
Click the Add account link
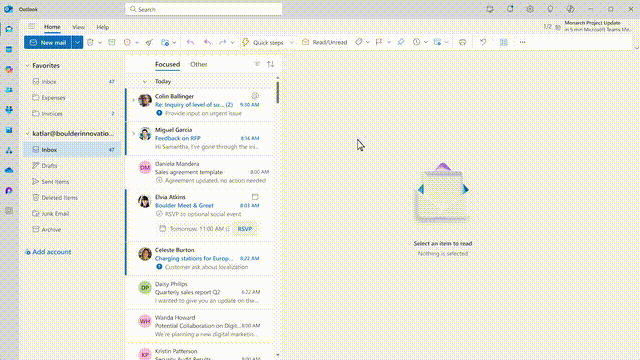click(x=48, y=252)
